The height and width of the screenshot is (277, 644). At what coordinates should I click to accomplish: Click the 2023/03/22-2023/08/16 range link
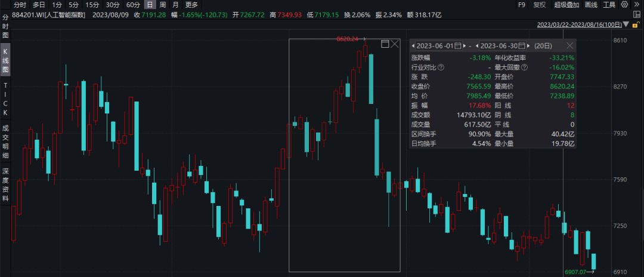(580, 24)
